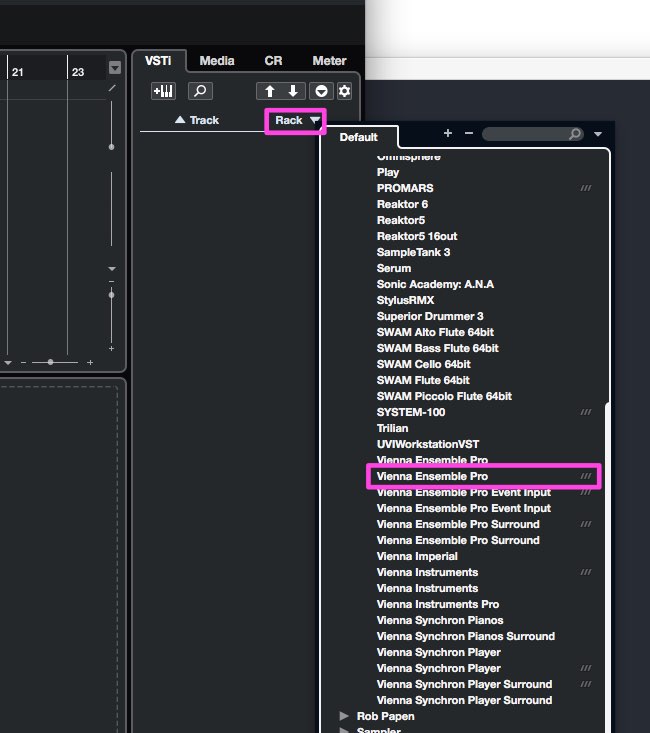Open the show/hide quick controls circle button
Viewport: 650px width, 733px height.
coord(321,91)
